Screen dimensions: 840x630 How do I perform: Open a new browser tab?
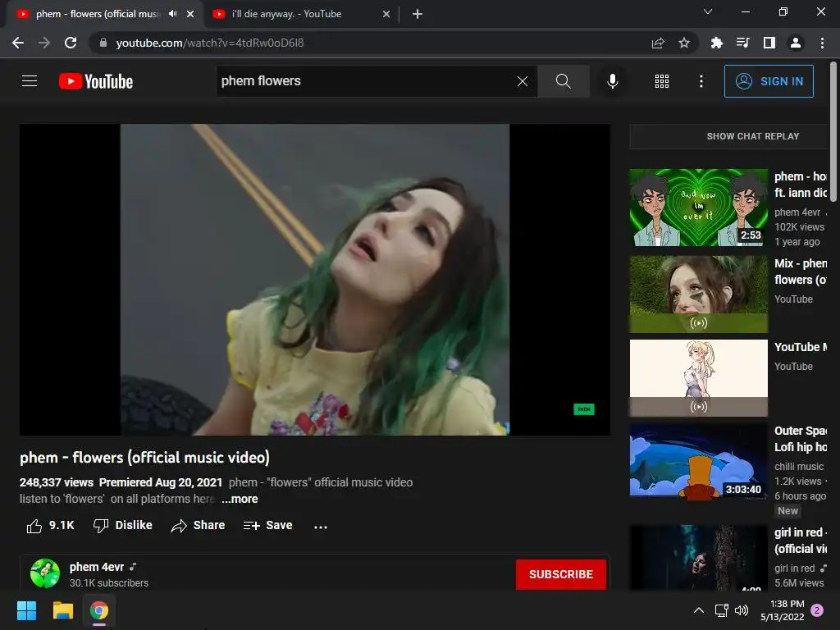(x=418, y=14)
